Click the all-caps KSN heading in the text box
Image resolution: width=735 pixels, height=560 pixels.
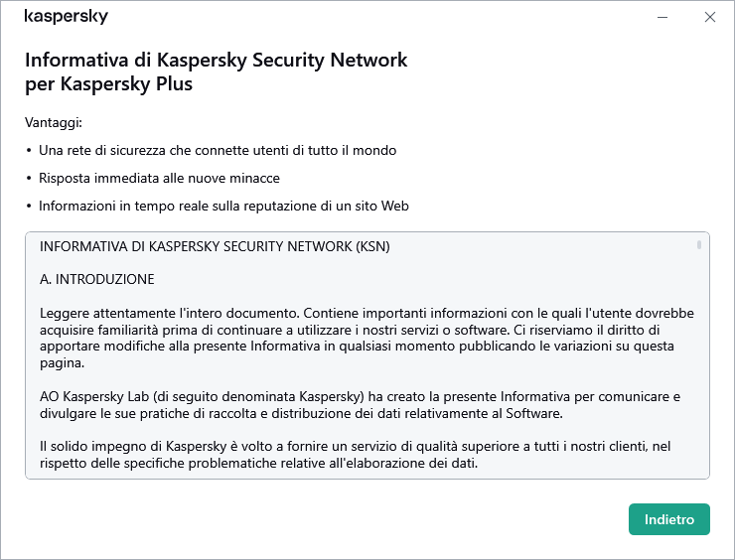pyautogui.click(x=215, y=246)
